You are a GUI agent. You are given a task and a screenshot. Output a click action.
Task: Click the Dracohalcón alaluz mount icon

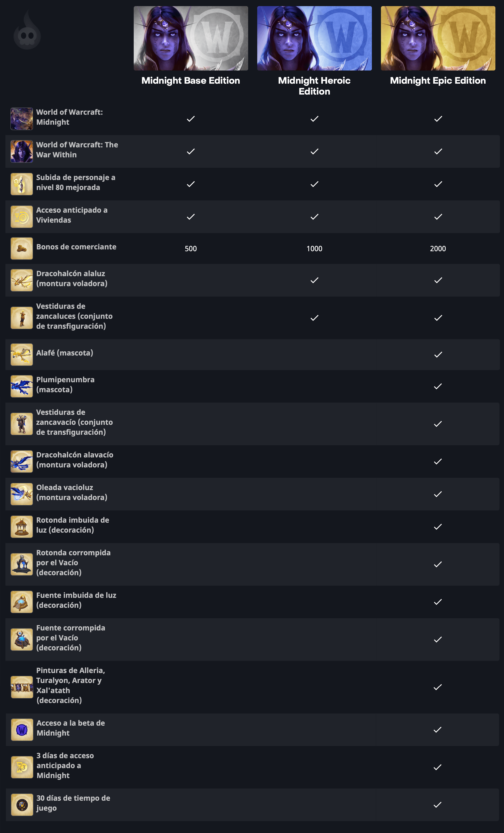22,280
